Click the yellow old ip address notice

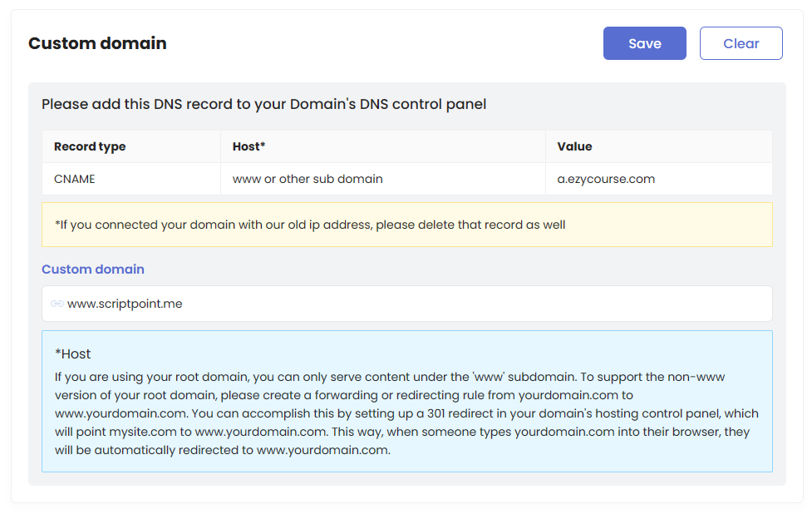click(x=407, y=225)
